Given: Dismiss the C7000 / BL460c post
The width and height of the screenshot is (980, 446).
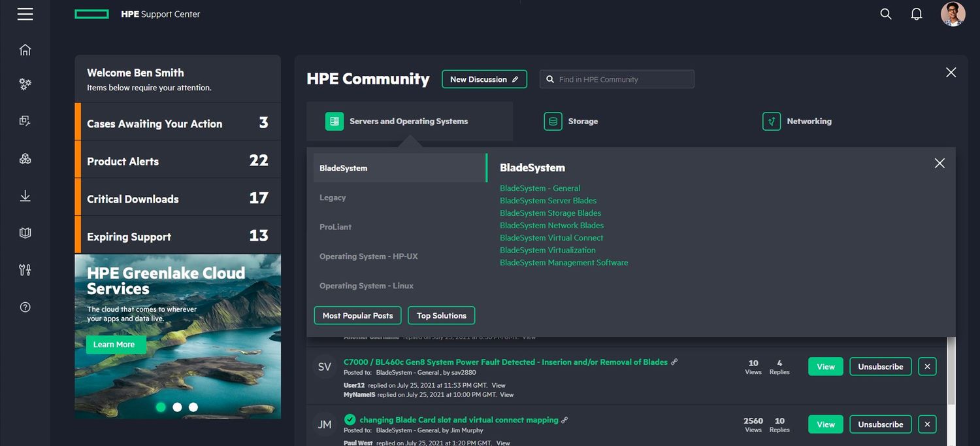Looking at the screenshot, I should tap(927, 366).
